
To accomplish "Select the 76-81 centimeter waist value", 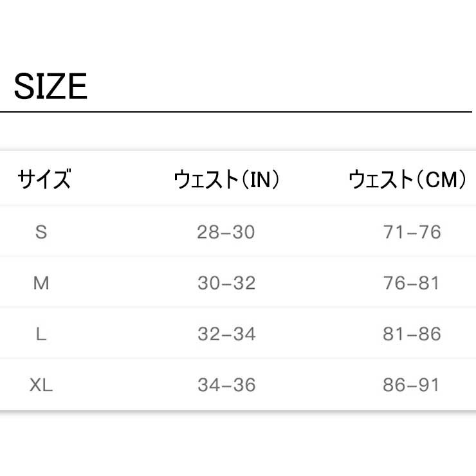I will click(x=412, y=283).
